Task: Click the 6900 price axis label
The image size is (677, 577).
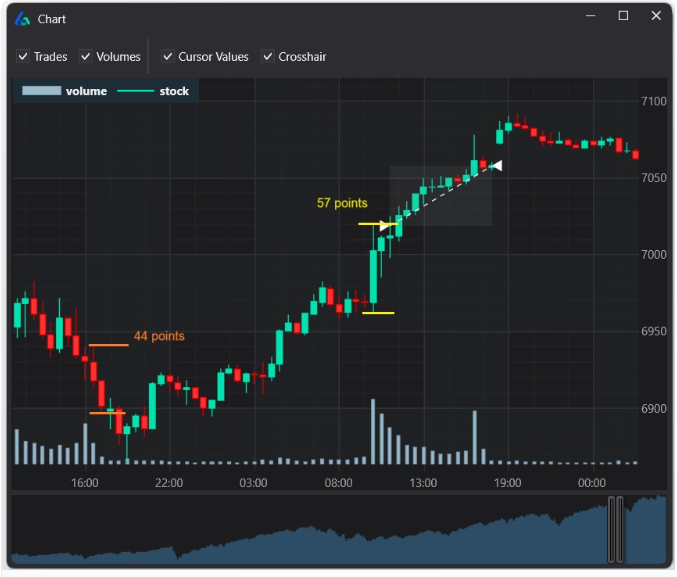Action: point(654,409)
